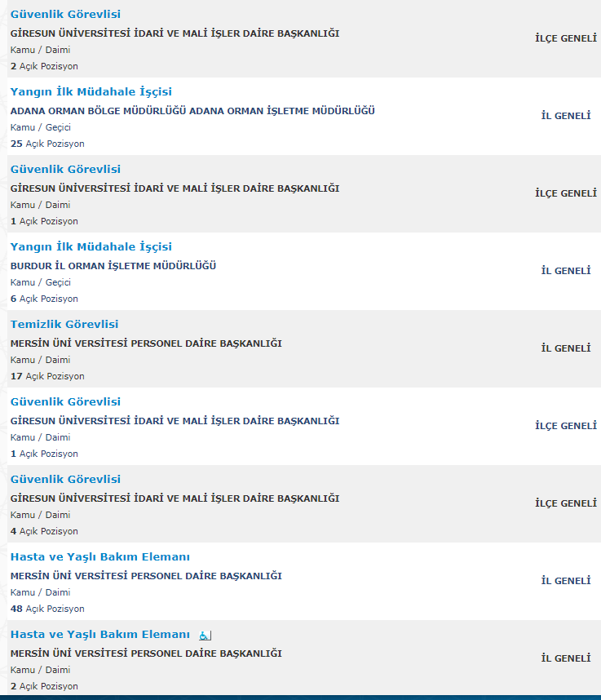Open the Temizlik Görevlisi job listing
Viewport: 601px width, 700px height.
[64, 324]
